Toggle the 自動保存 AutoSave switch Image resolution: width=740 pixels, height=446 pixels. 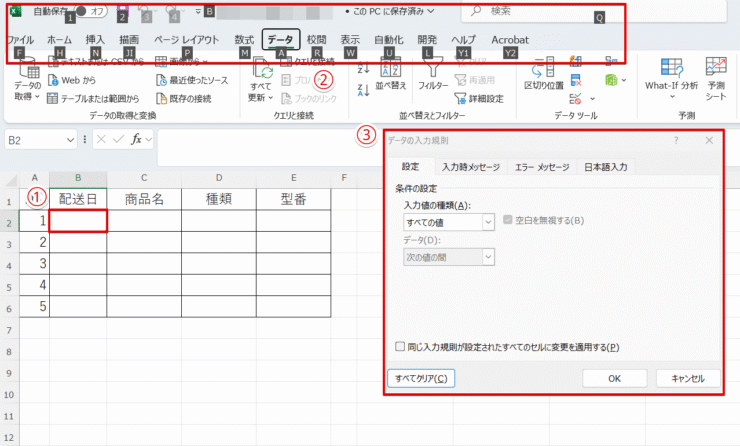91,11
